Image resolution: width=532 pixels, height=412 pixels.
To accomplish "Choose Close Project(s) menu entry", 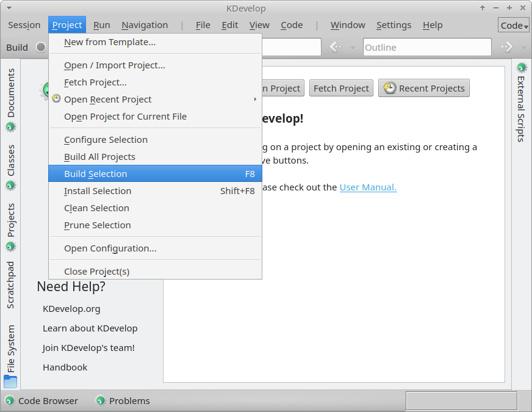I will click(156, 271).
